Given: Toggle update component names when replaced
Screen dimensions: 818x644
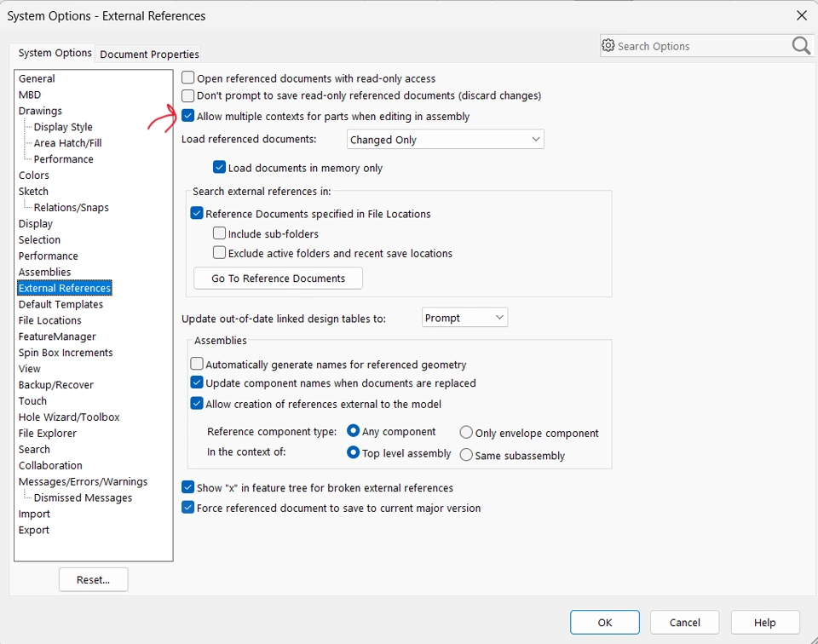Looking at the screenshot, I should coord(197,382).
